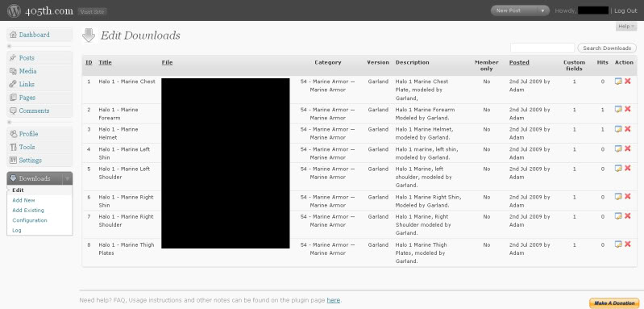The image size is (644, 309).
Task: Delete the Halo 1 - Marine Helmet download
Action: [x=628, y=129]
